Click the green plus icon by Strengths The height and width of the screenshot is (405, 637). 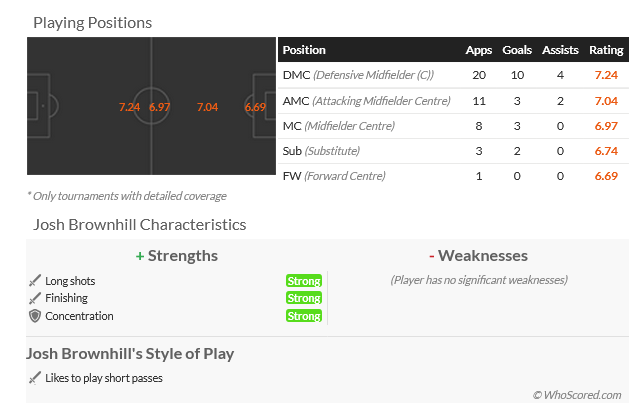140,256
